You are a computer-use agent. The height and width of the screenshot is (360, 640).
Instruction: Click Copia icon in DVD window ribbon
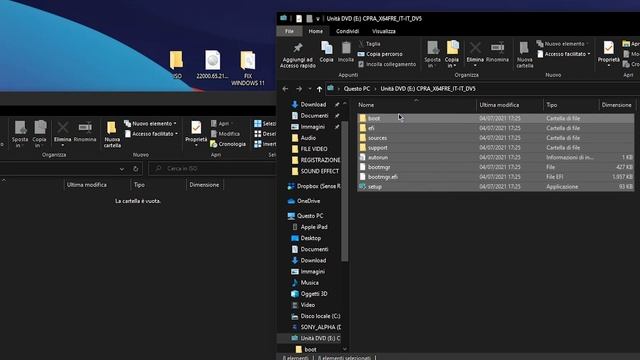327,48
